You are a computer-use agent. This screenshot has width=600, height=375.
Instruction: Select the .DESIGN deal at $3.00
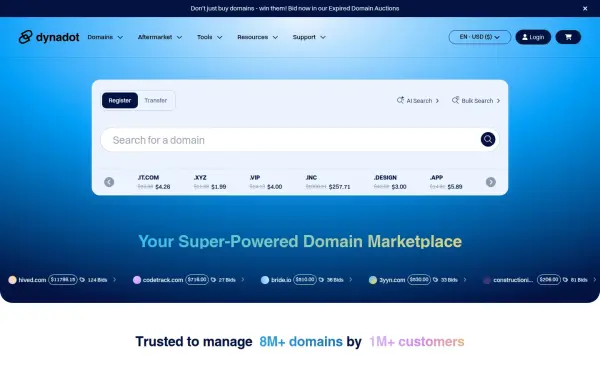coord(390,182)
